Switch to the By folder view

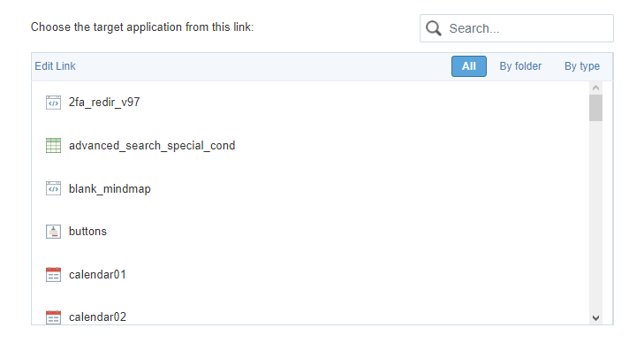tap(520, 66)
